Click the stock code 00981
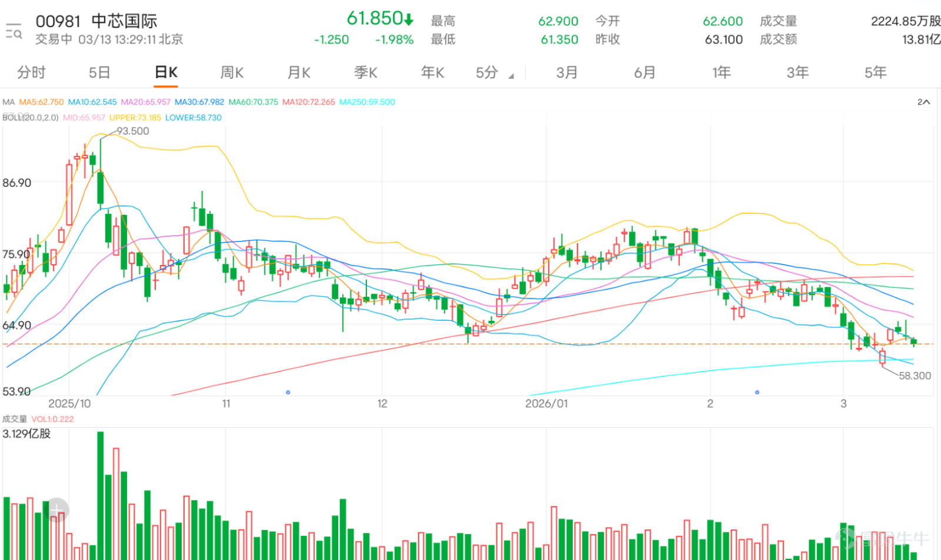 click(x=58, y=21)
